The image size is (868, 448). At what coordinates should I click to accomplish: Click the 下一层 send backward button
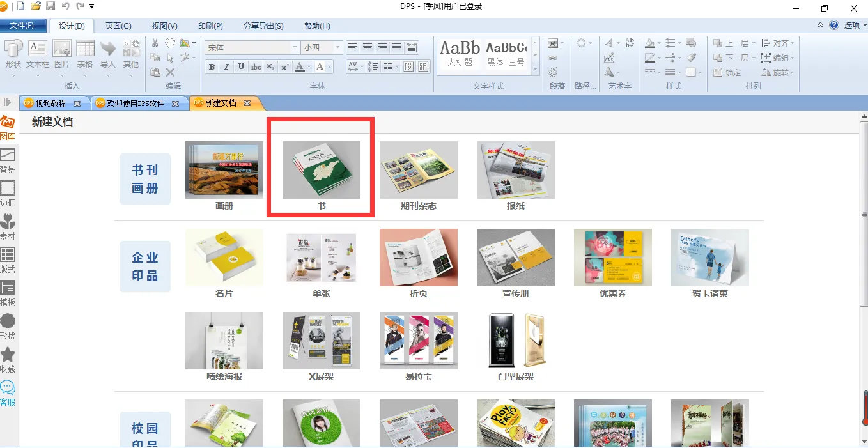(731, 58)
